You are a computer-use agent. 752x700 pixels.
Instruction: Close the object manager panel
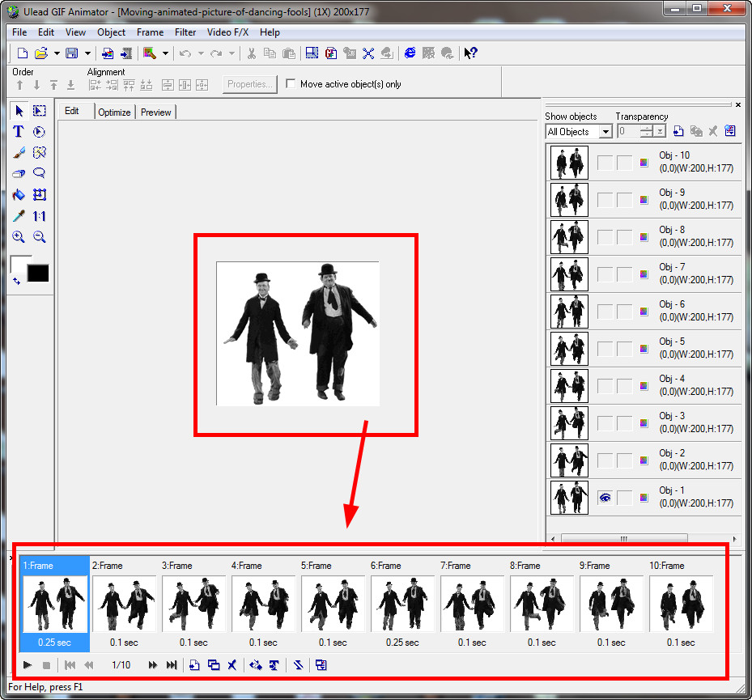(x=738, y=104)
